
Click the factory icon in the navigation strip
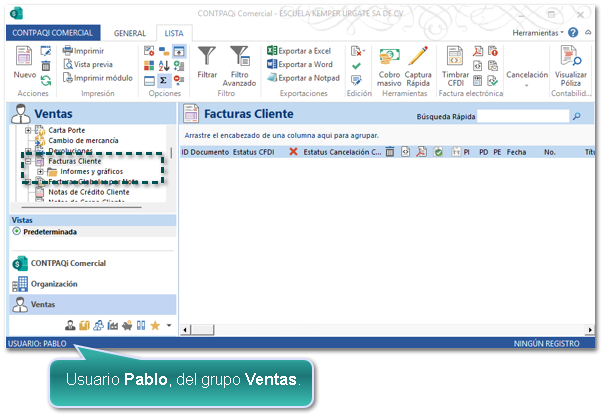(112, 326)
